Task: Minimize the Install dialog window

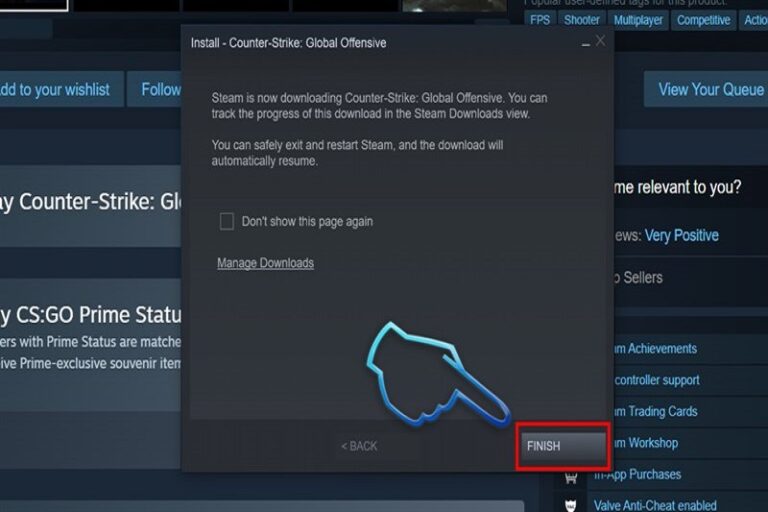Action: (585, 43)
